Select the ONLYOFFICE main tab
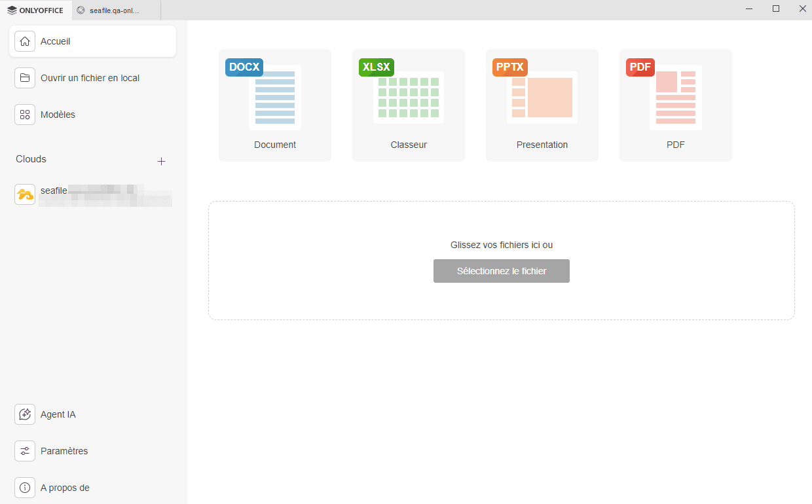 [36, 10]
